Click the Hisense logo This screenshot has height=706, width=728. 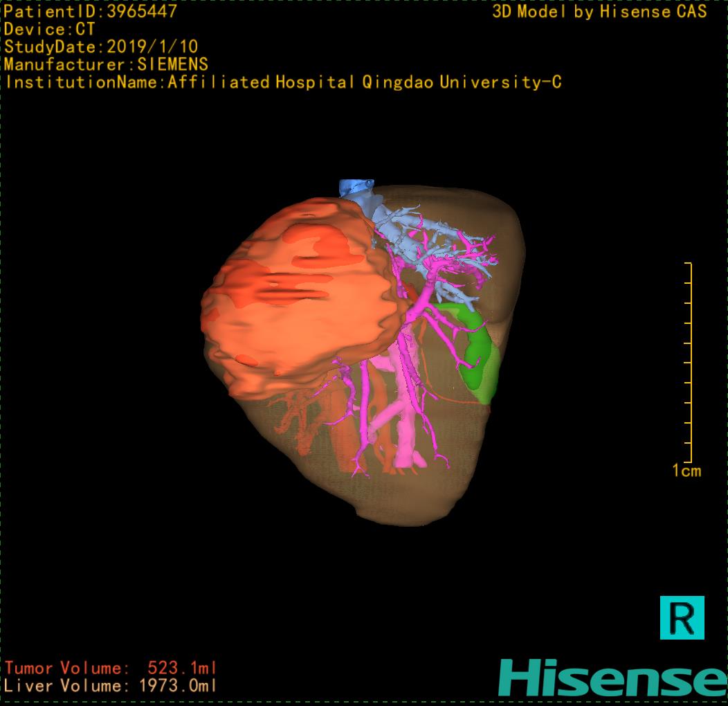(612, 678)
